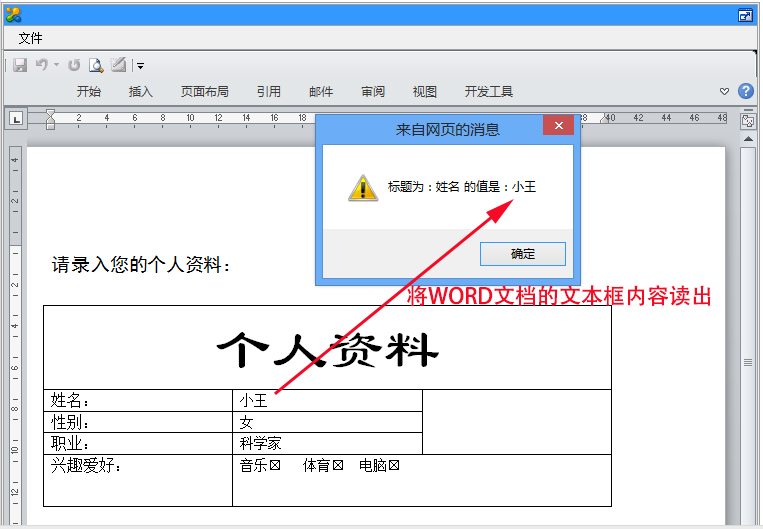Toggle the 音乐 checkbox
The height and width of the screenshot is (529, 763).
click(x=275, y=465)
